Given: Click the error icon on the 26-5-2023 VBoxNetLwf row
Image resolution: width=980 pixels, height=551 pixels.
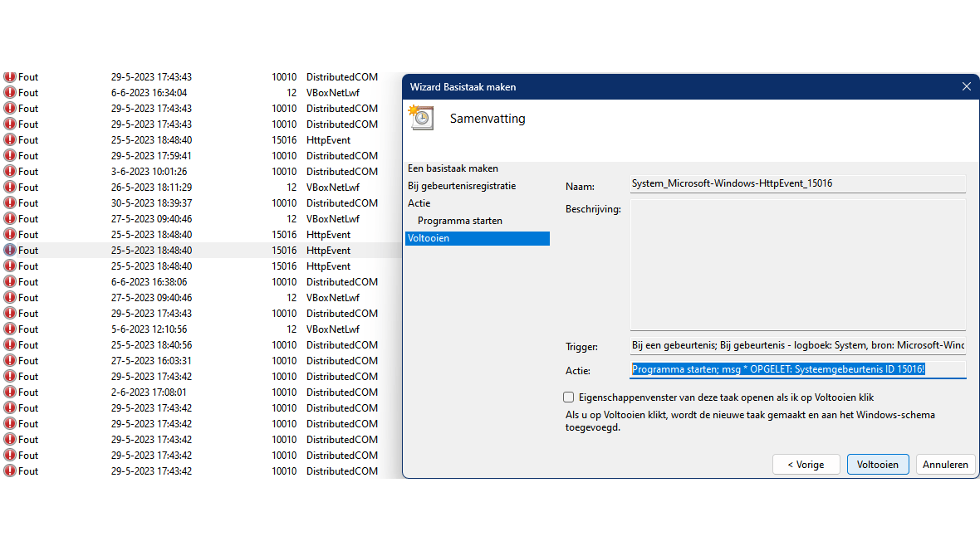Looking at the screenshot, I should tap(10, 187).
